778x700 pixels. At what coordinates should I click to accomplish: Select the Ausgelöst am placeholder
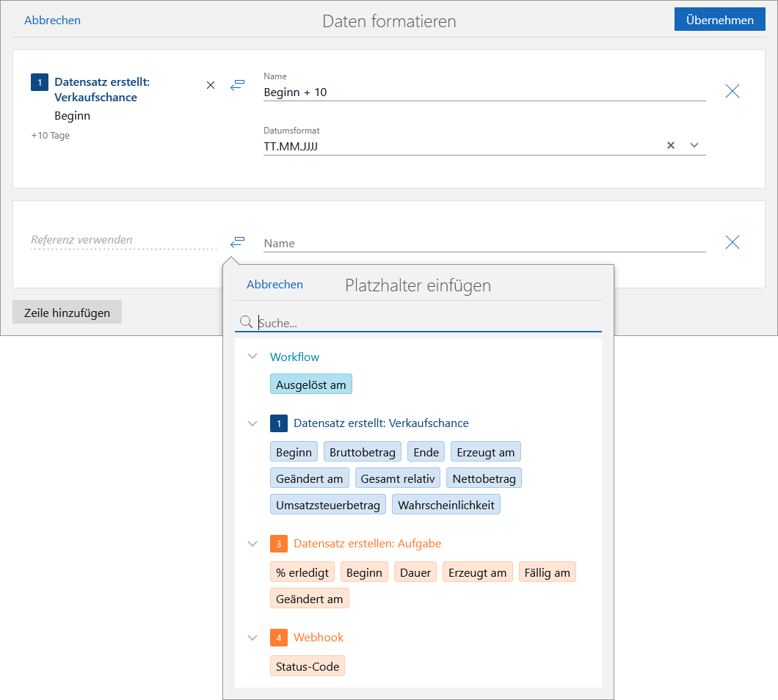pos(311,384)
